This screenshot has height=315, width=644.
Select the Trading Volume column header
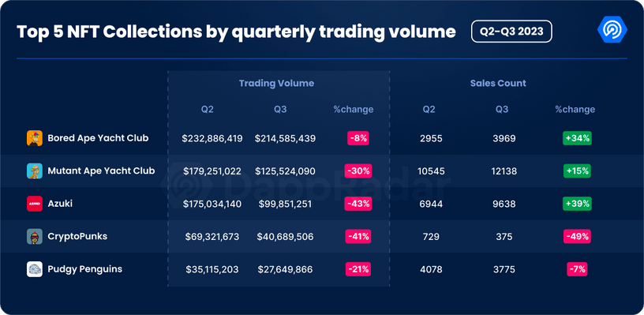click(276, 84)
